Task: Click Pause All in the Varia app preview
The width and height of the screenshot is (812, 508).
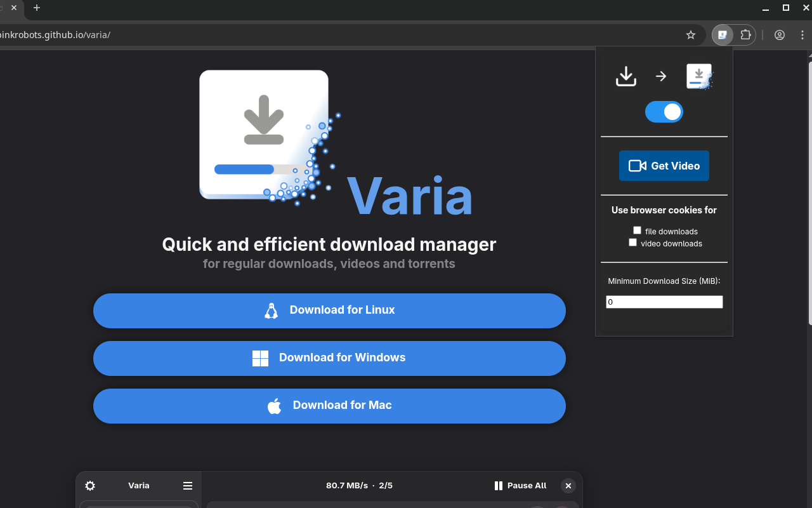Action: pos(520,486)
